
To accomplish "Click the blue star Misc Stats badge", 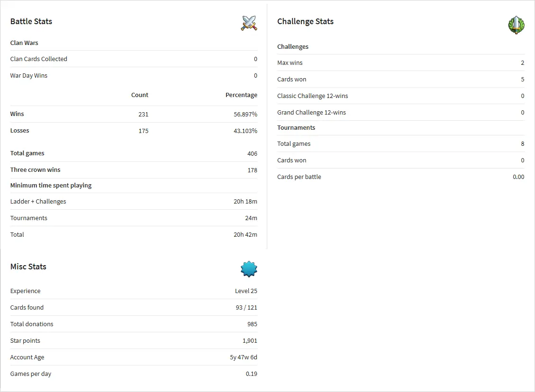I will (x=249, y=269).
